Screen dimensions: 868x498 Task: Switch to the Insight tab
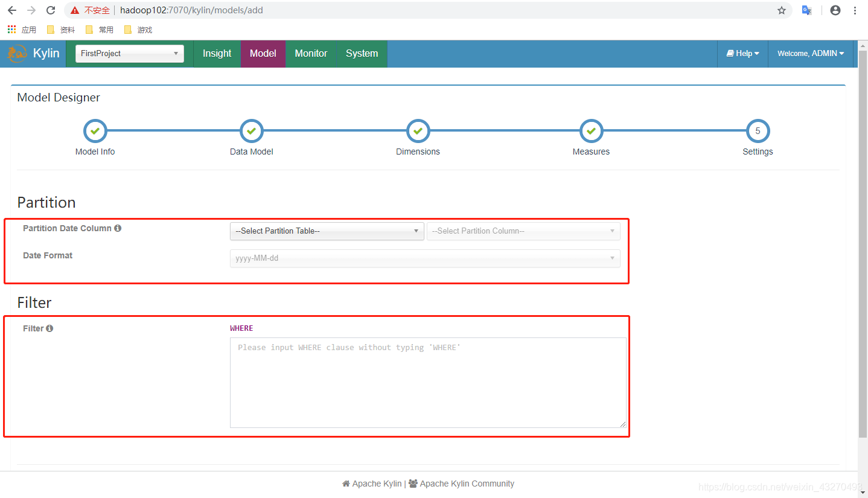point(217,53)
